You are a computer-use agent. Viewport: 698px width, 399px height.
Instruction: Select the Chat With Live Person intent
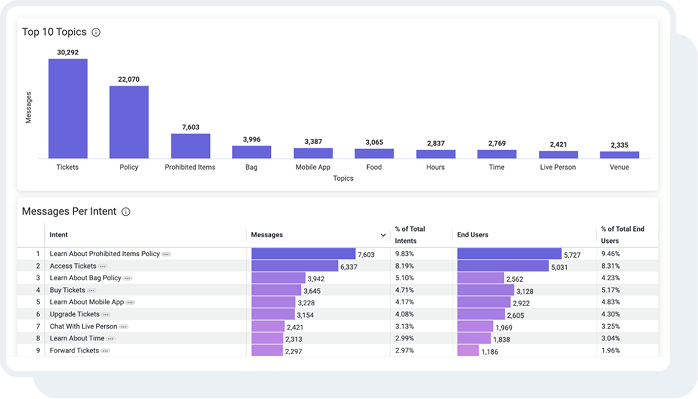(83, 326)
